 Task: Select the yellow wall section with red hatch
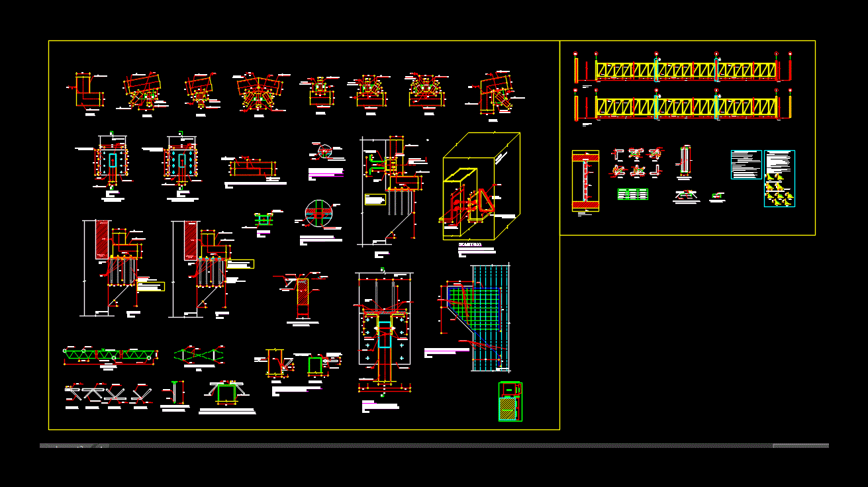point(585,181)
